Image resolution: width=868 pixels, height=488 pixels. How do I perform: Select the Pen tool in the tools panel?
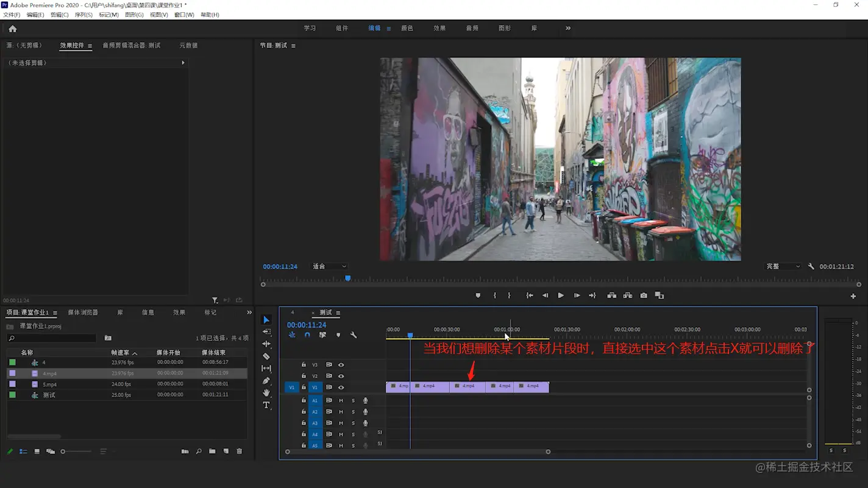266,381
